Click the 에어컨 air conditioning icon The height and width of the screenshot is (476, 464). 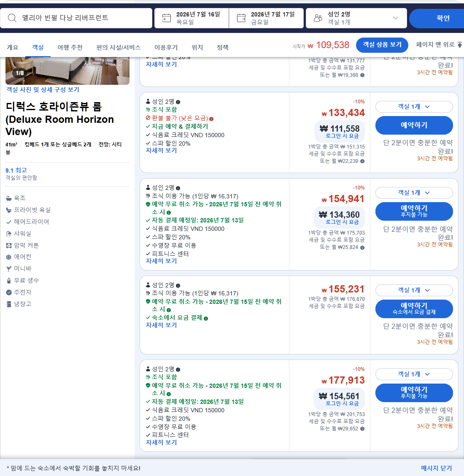pos(9,257)
